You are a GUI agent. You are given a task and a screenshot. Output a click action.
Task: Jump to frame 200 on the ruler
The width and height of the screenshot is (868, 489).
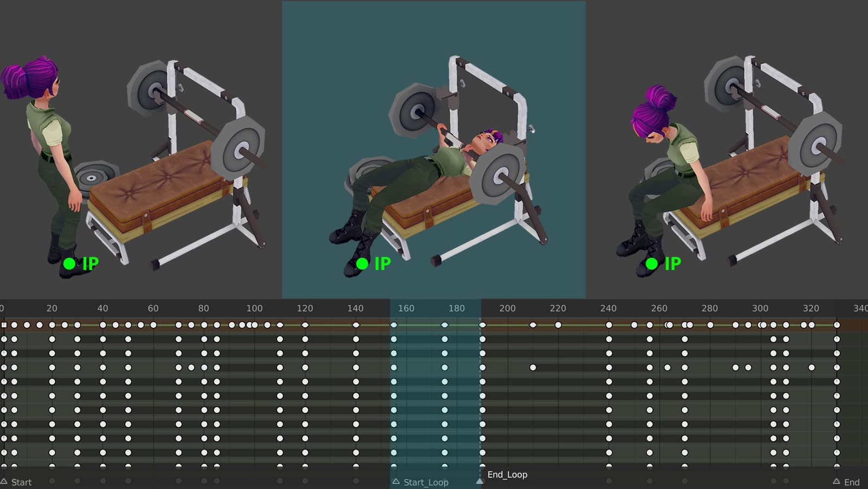pyautogui.click(x=507, y=308)
